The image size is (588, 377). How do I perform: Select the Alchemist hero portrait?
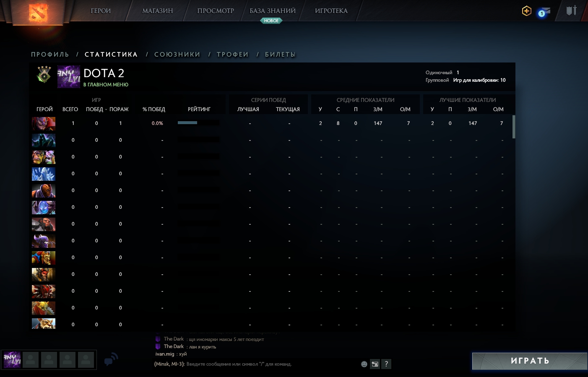[x=44, y=157]
